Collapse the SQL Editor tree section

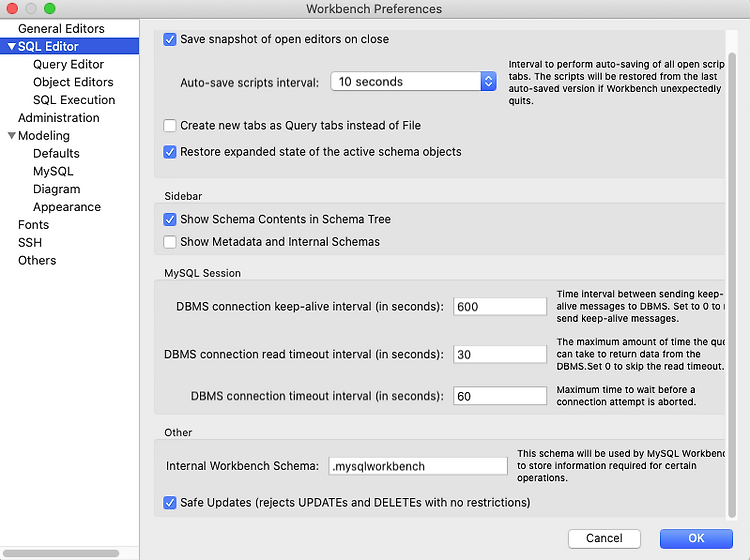pos(11,46)
